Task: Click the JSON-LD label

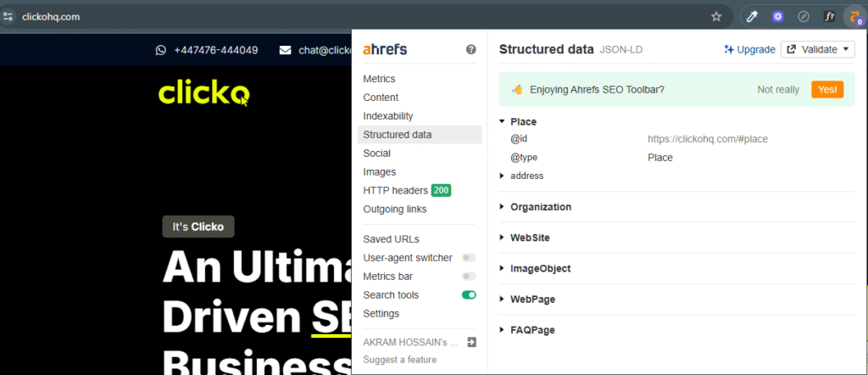Action: [620, 50]
